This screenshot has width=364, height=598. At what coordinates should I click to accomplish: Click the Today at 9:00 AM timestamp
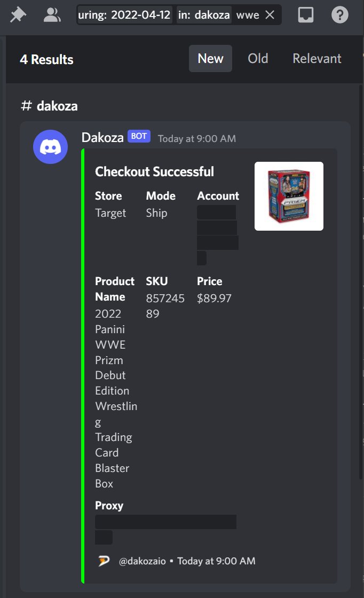[196, 138]
